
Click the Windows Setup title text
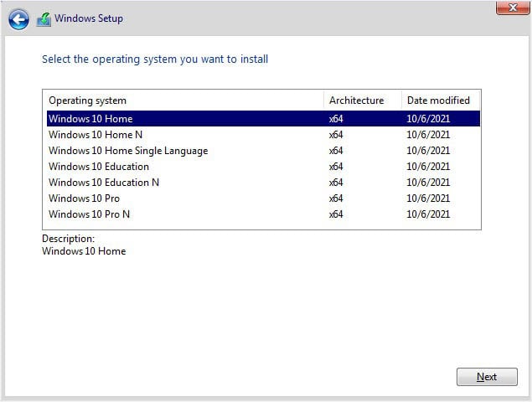tap(89, 18)
